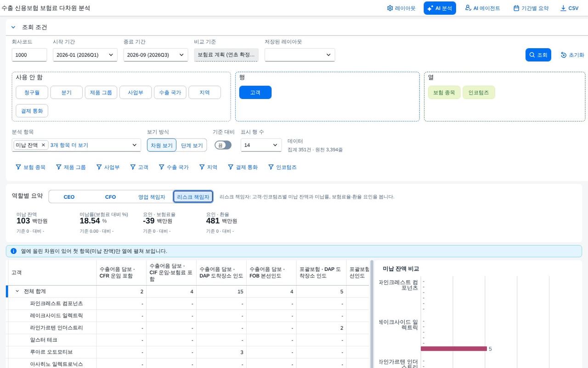Collapse the 전체 합계 row
This screenshot has width=588, height=368.
pos(17,291)
